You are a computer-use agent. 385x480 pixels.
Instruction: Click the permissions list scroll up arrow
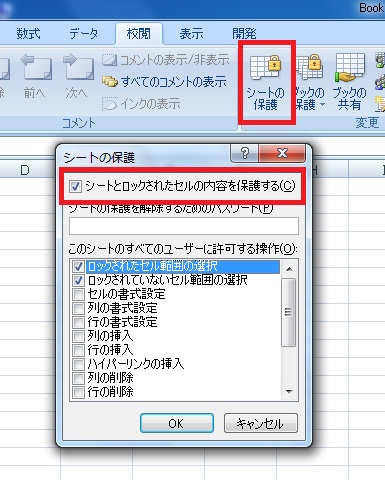pos(289,269)
